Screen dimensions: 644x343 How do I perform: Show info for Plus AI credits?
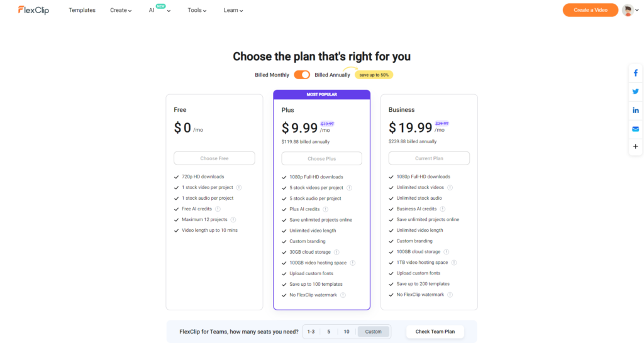pyautogui.click(x=325, y=209)
